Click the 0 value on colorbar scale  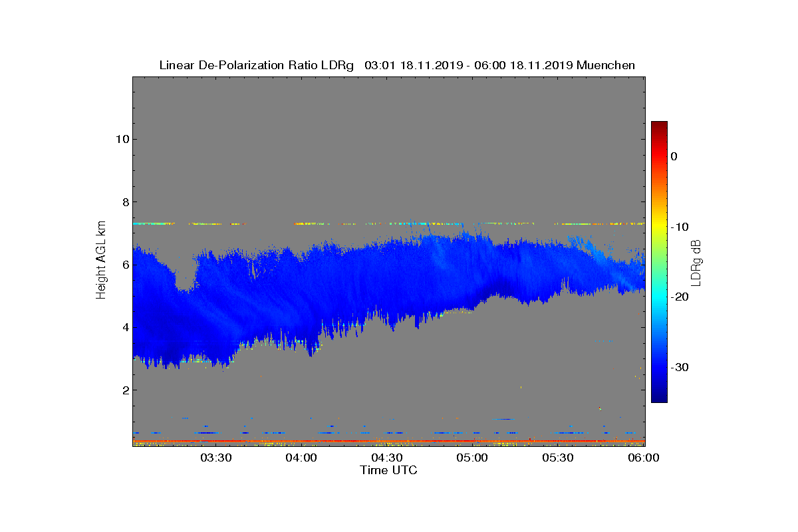[x=674, y=156]
